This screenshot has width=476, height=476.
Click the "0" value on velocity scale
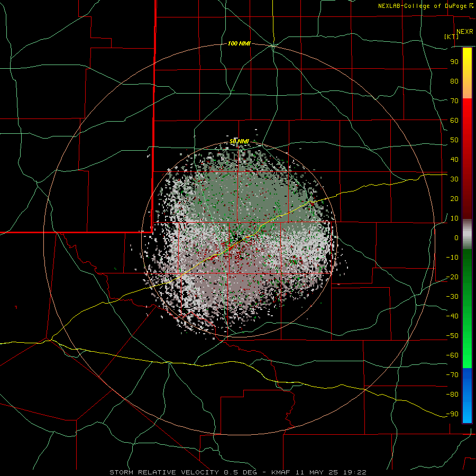pos(456,237)
